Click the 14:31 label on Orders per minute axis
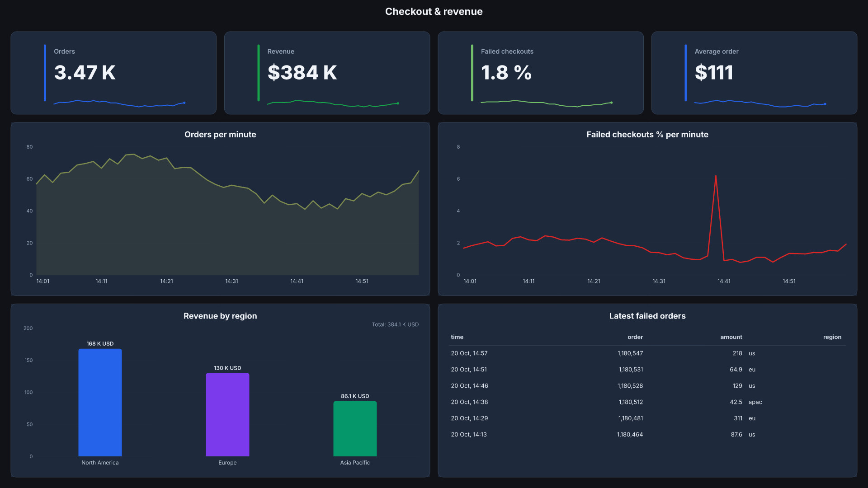 (231, 281)
